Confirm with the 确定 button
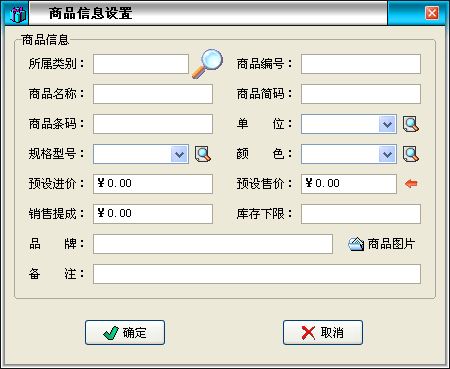This screenshot has width=450, height=369. (x=125, y=332)
